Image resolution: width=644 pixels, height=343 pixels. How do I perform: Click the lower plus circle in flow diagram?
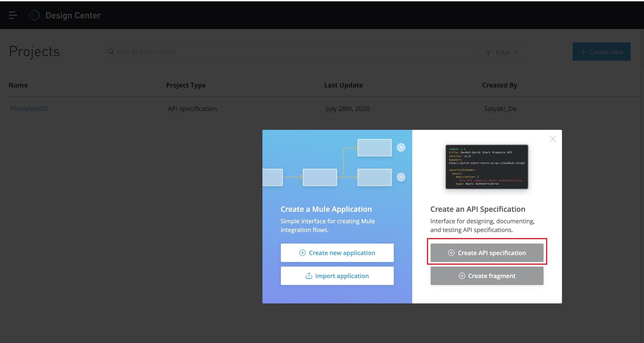click(401, 177)
